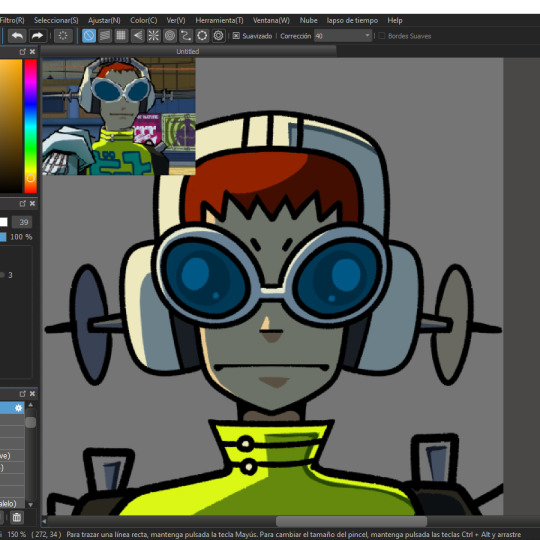Click the rainbow hue slider strip

coord(30,126)
